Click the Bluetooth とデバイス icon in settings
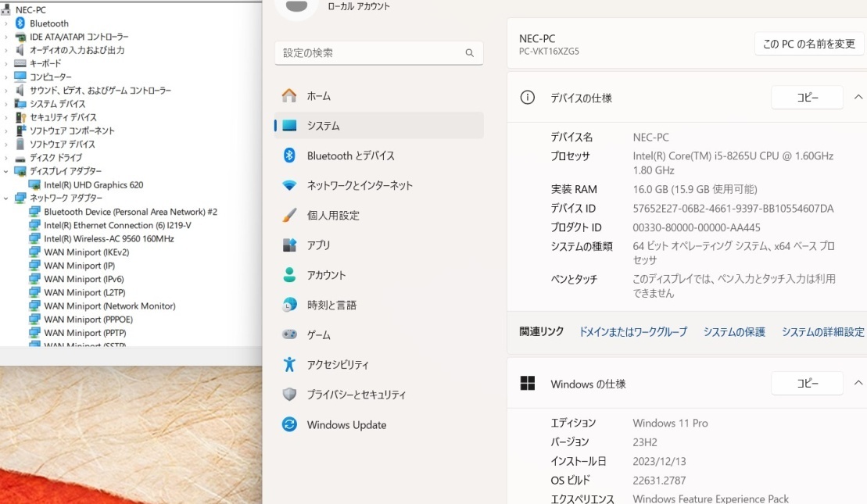Image resolution: width=867 pixels, height=504 pixels. [x=289, y=155]
